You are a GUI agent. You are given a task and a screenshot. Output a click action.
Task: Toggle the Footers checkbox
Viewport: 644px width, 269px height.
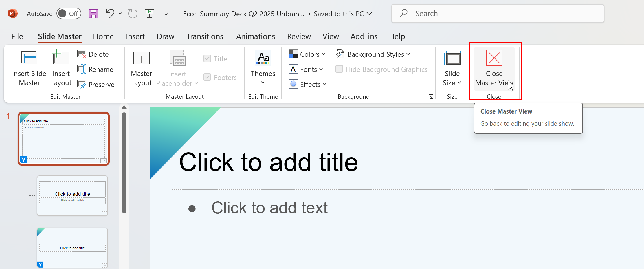point(207,77)
